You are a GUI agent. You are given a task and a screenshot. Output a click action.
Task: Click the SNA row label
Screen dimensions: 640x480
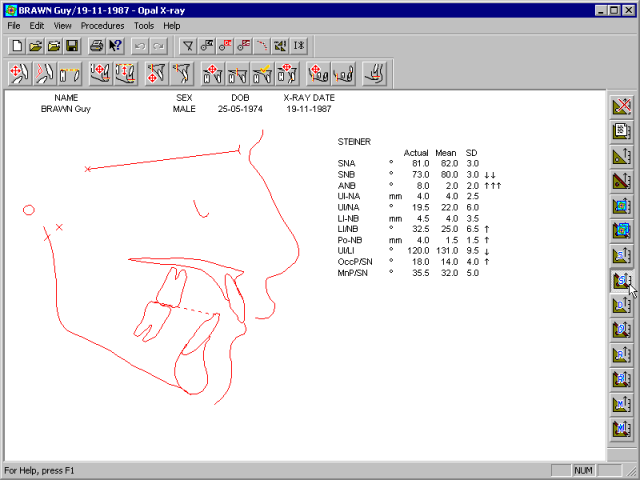[346, 163]
